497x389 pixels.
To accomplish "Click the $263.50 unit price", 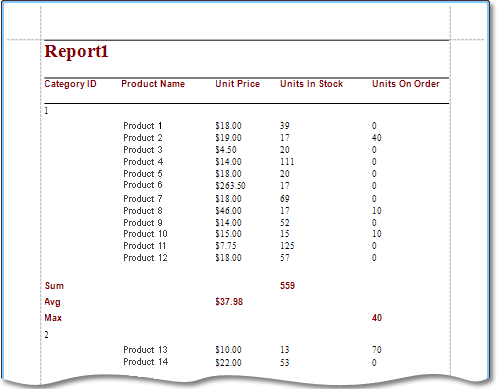I will pyautogui.click(x=230, y=186).
